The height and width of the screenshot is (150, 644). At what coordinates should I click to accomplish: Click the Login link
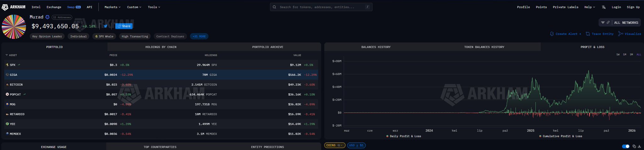click(x=616, y=7)
